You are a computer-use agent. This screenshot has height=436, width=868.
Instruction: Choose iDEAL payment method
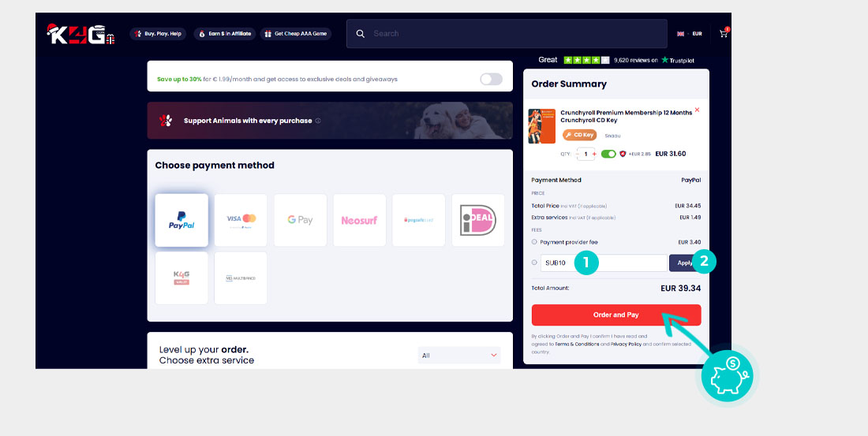tap(477, 220)
